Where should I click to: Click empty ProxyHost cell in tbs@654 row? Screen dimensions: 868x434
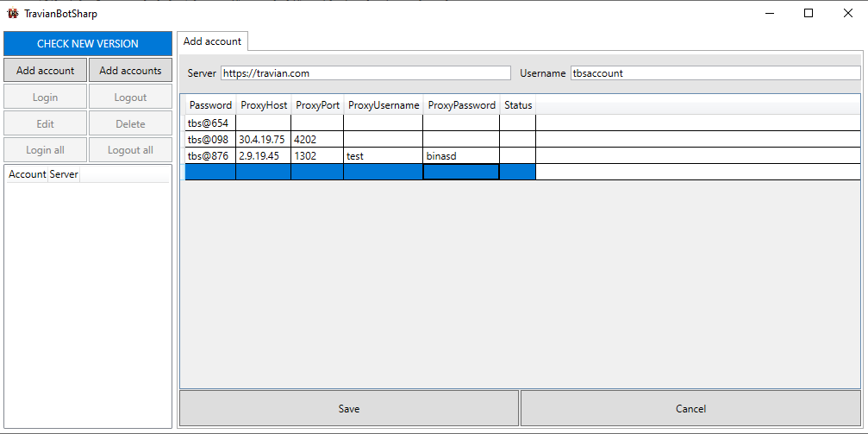(264, 123)
